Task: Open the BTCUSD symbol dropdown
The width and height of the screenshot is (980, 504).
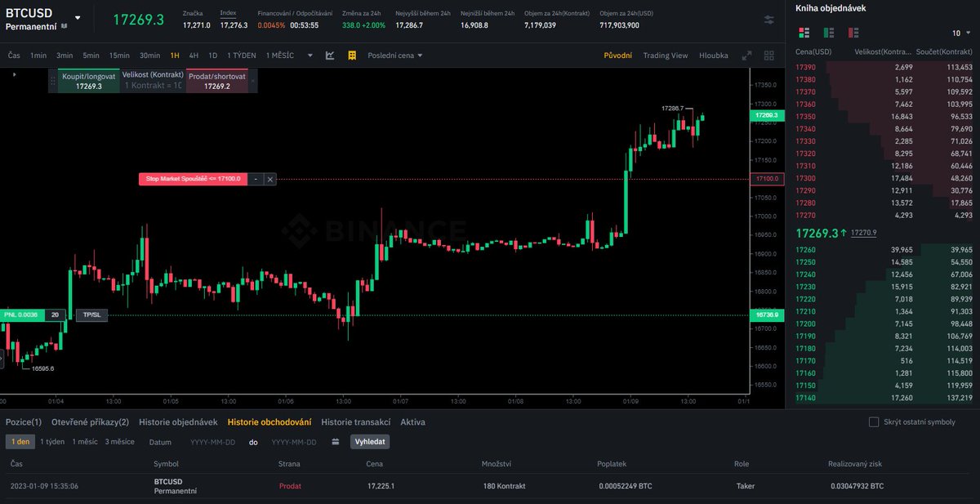Action: [x=78, y=17]
